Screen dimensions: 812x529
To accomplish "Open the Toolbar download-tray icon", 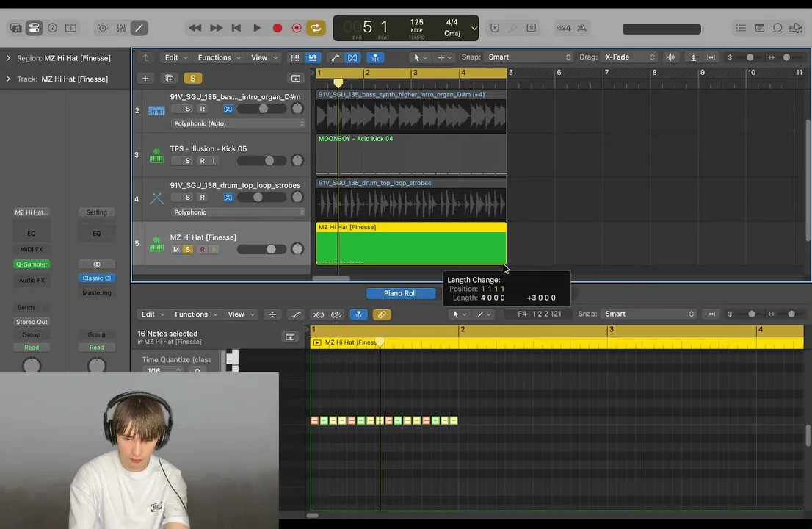I will point(70,28).
